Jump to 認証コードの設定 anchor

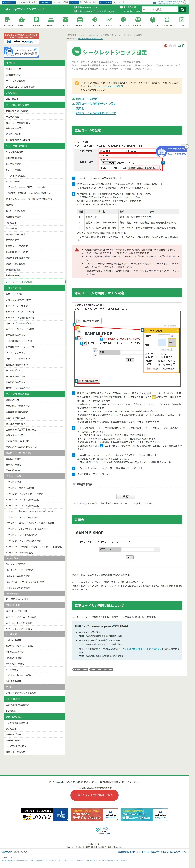click(87, 99)
